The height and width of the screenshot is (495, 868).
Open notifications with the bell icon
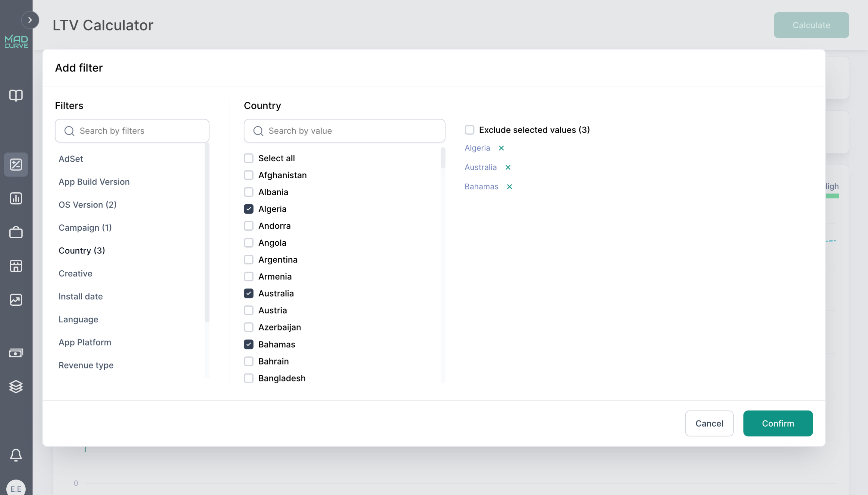(16, 455)
